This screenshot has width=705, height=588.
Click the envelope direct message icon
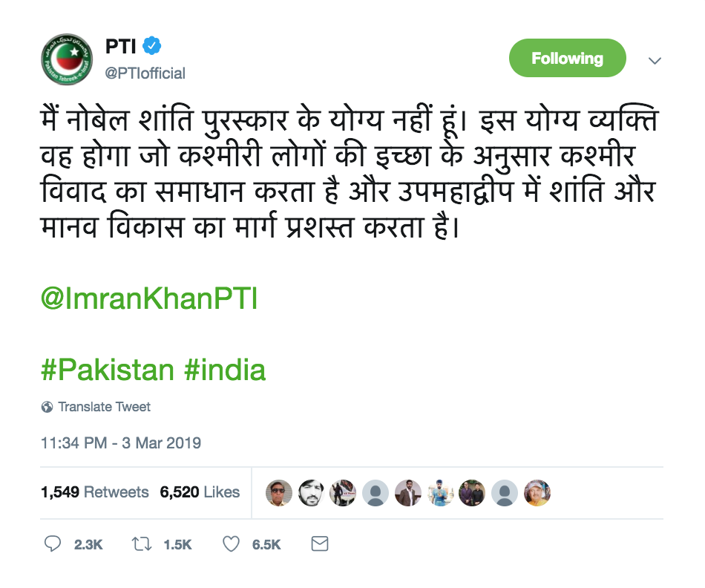tap(319, 544)
